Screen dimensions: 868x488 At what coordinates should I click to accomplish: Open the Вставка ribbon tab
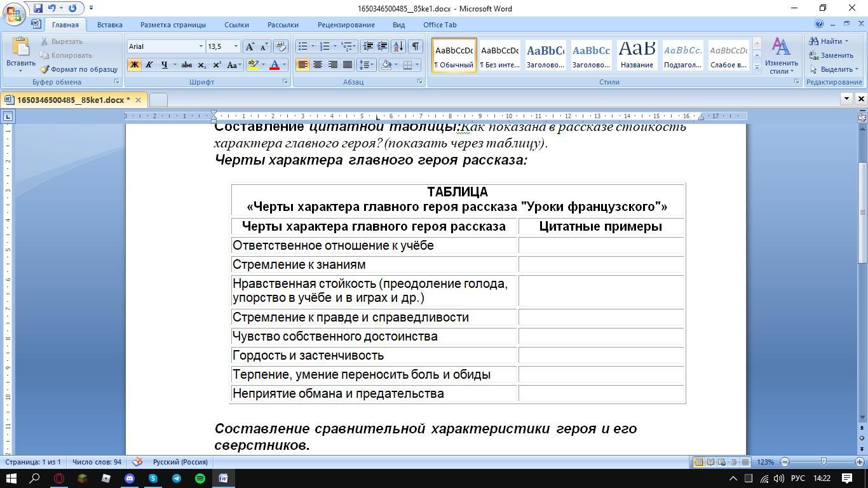pyautogui.click(x=109, y=25)
